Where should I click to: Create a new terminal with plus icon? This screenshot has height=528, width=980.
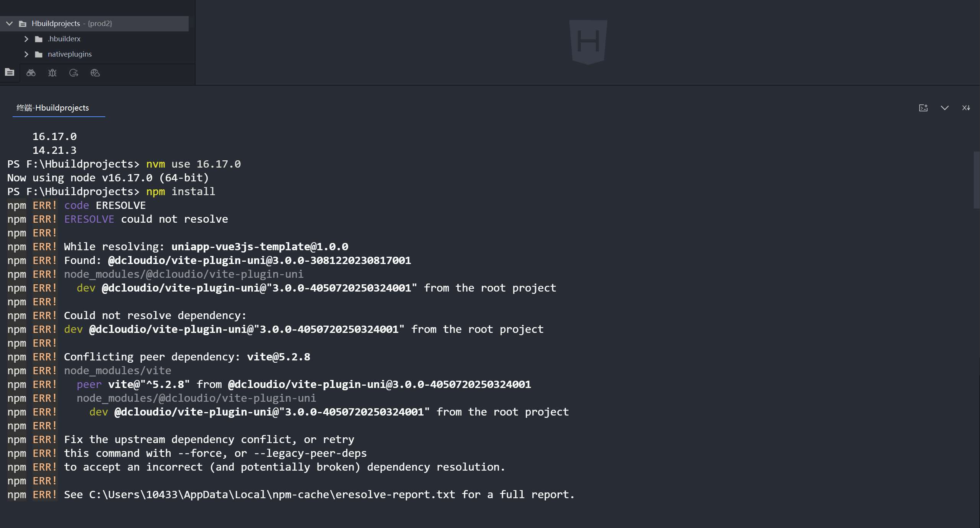pyautogui.click(x=923, y=108)
